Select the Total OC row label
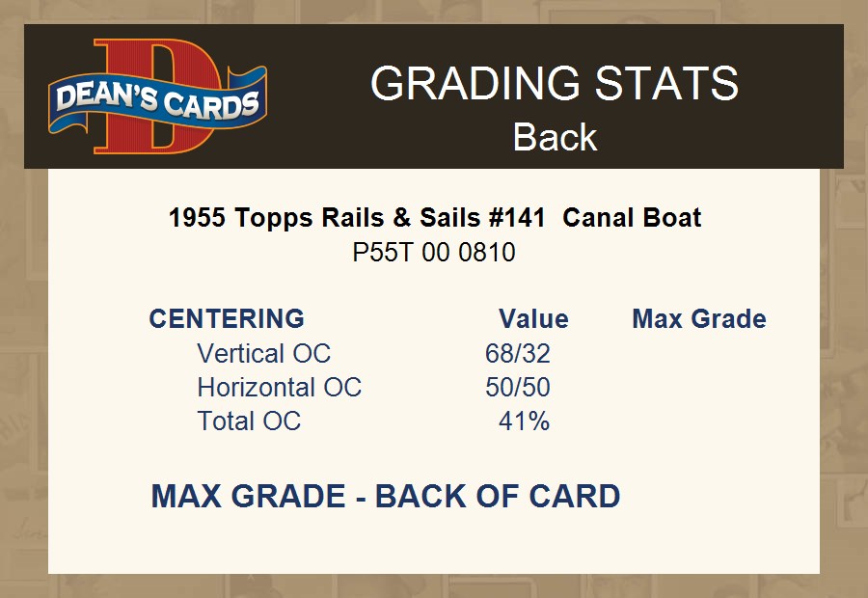The height and width of the screenshot is (598, 868). pos(249,421)
